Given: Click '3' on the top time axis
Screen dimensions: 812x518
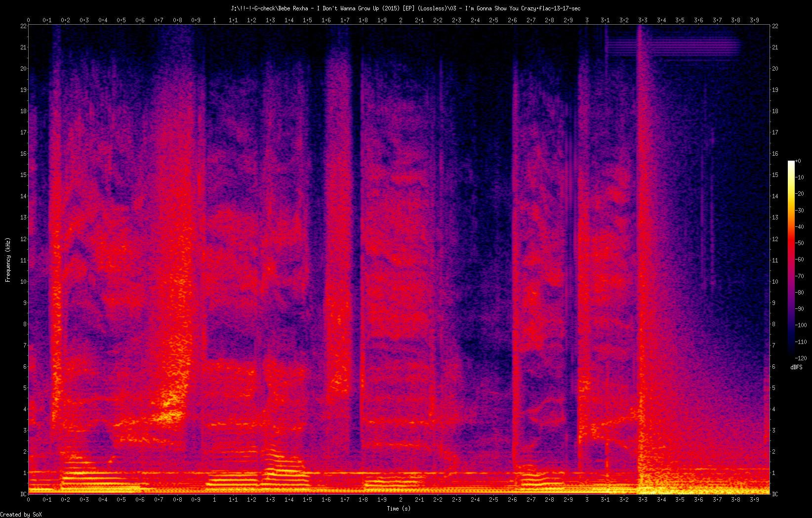Looking at the screenshot, I should coord(587,20).
